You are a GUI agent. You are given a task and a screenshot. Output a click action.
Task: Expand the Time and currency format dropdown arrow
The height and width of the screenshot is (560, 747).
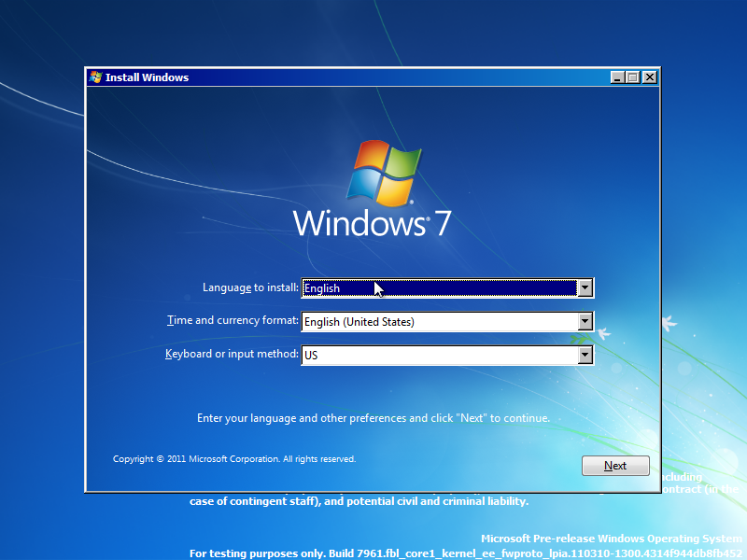point(585,321)
